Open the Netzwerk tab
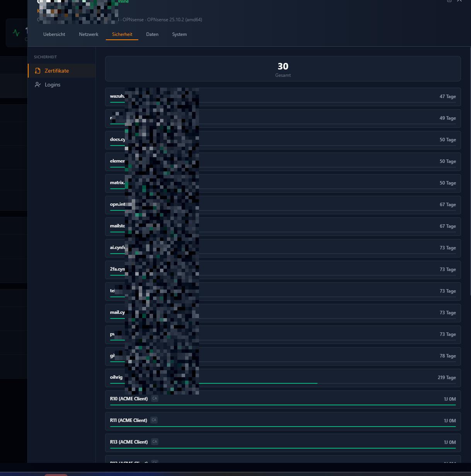 point(88,34)
